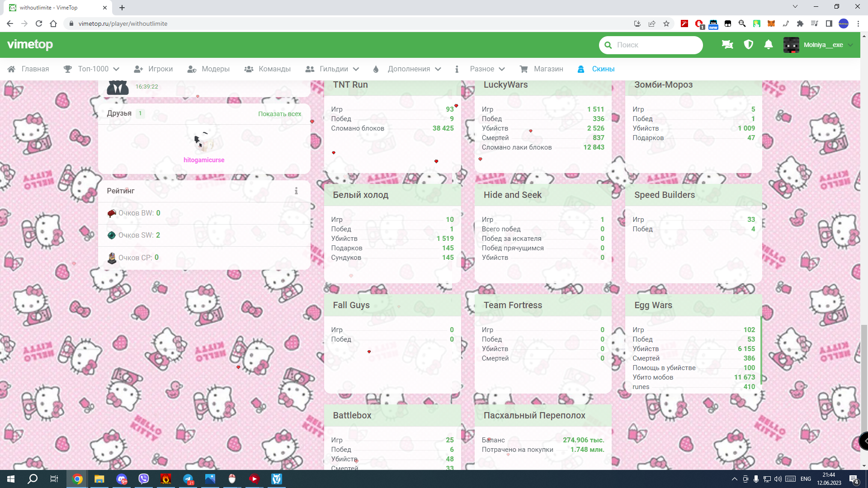Click Показать всех friends link
This screenshot has width=868, height=488.
279,114
